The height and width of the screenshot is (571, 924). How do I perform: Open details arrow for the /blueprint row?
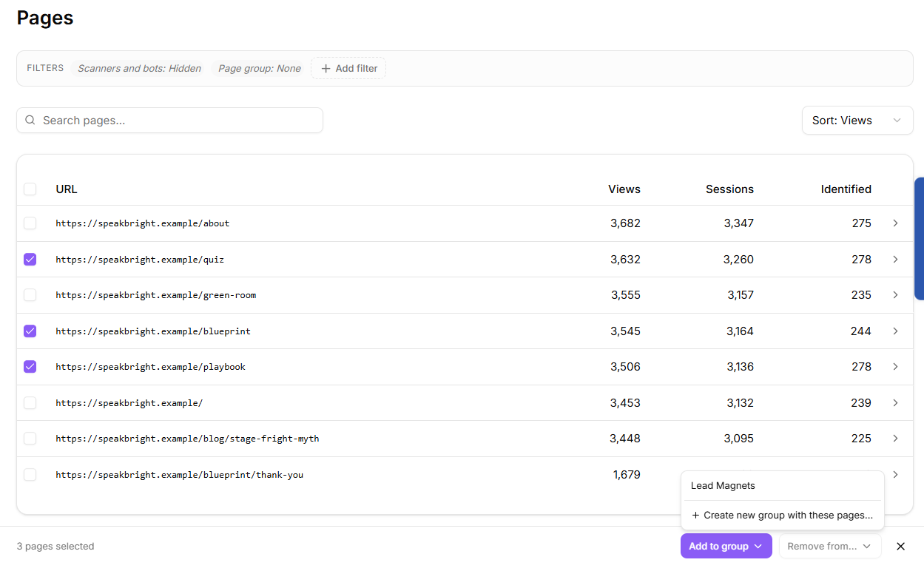[x=895, y=331]
